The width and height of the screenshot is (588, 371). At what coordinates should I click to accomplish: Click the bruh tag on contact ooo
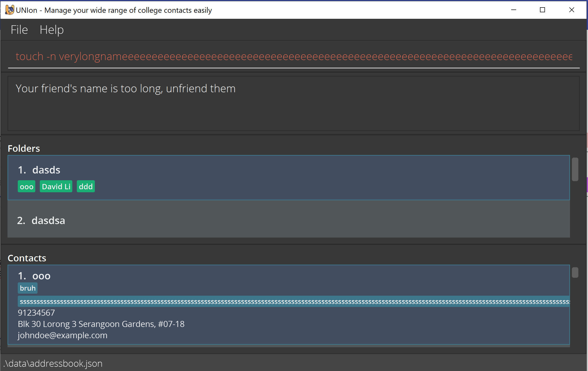click(x=28, y=288)
